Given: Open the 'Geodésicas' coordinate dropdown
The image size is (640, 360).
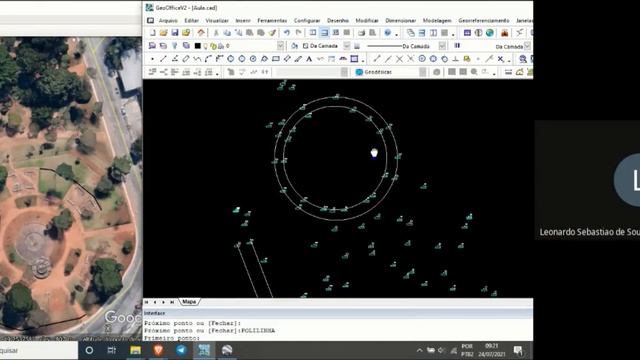Looking at the screenshot, I should pos(422,72).
